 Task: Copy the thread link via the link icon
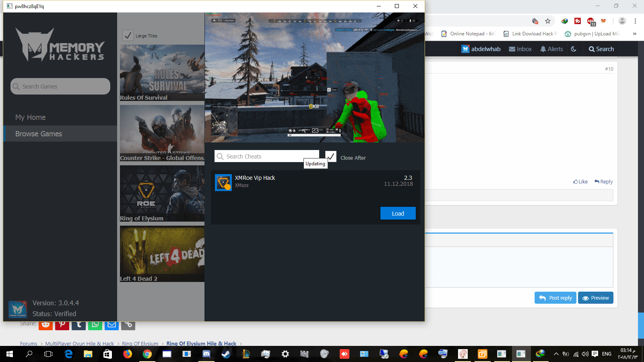[x=128, y=325]
